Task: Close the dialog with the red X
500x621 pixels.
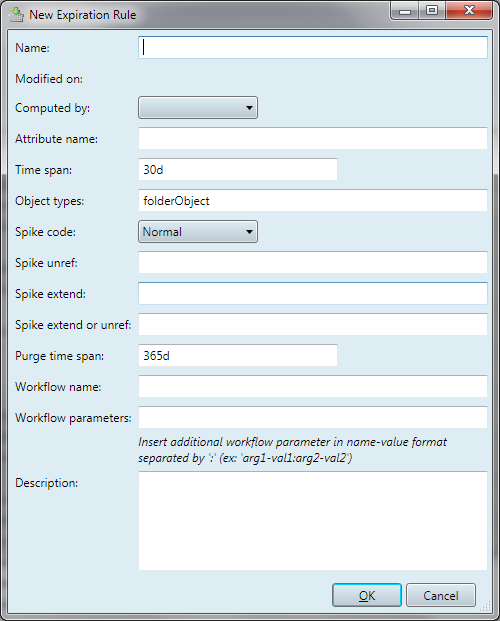Action: pos(469,11)
